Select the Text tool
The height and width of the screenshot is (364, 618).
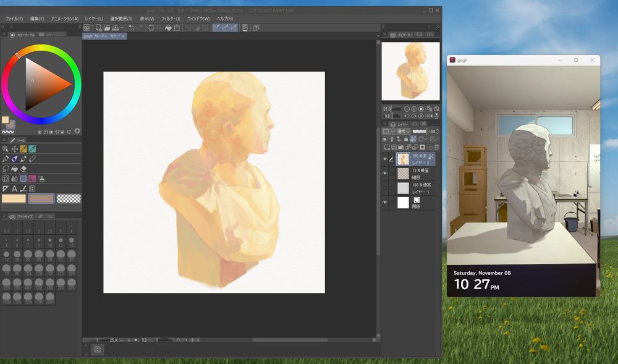(x=14, y=188)
